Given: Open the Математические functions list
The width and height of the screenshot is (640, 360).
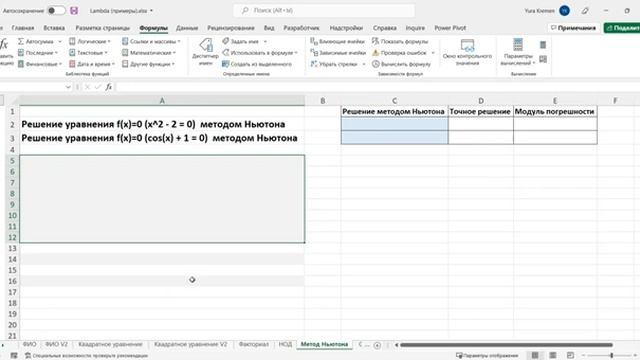Looking at the screenshot, I should 149,53.
